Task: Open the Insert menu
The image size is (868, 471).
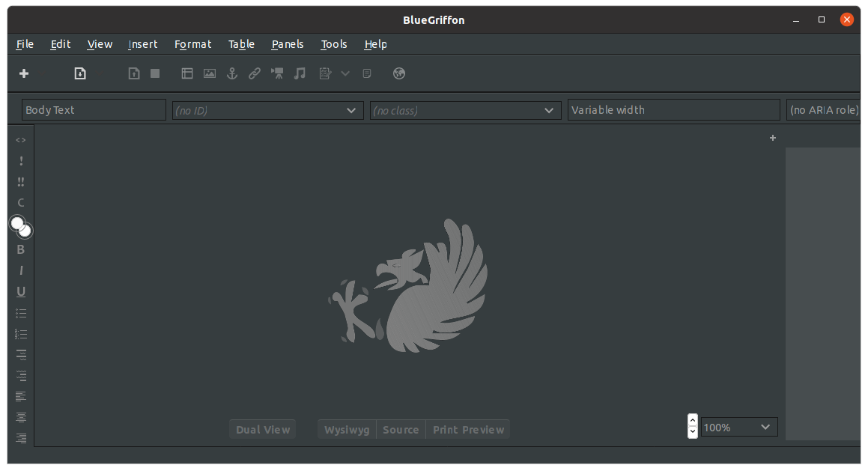Action: tap(143, 44)
